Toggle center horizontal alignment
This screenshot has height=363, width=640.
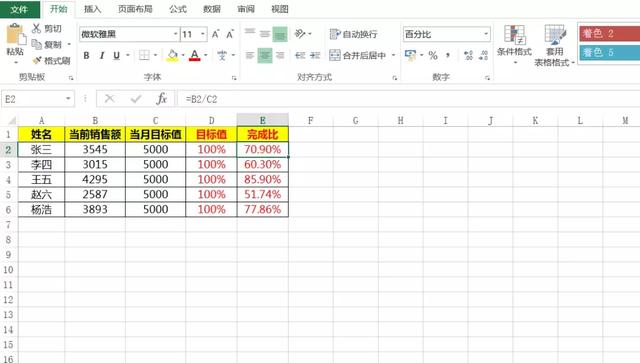tap(265, 55)
